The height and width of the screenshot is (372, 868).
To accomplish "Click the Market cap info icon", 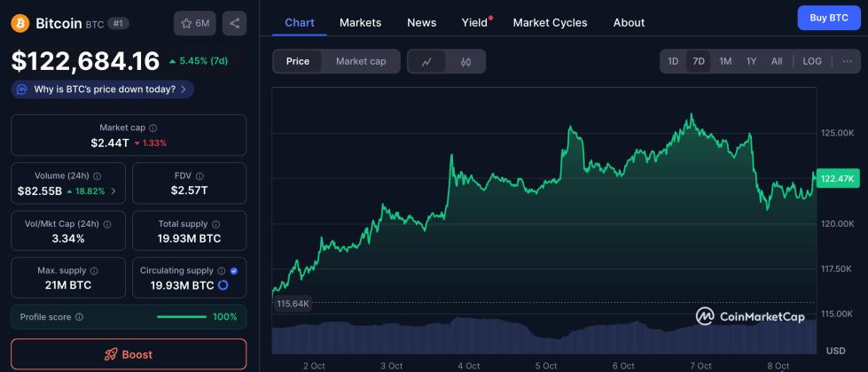I will click(x=153, y=128).
